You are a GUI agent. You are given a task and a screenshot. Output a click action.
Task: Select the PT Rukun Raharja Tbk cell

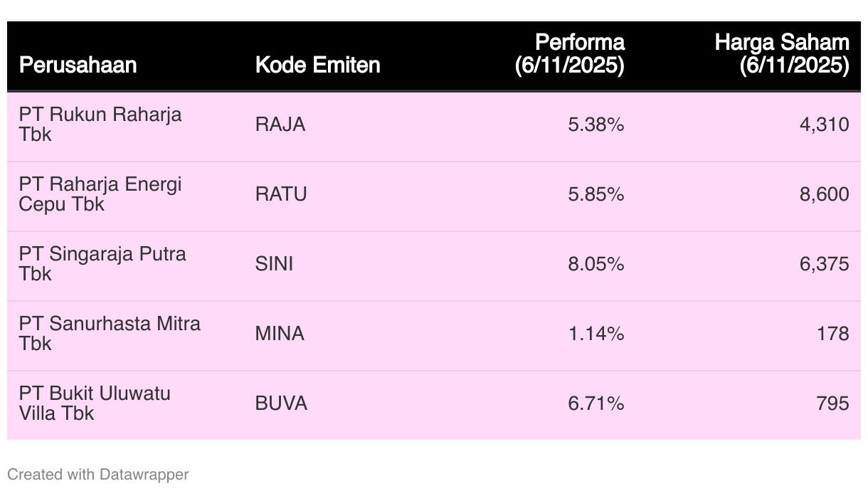(x=100, y=125)
